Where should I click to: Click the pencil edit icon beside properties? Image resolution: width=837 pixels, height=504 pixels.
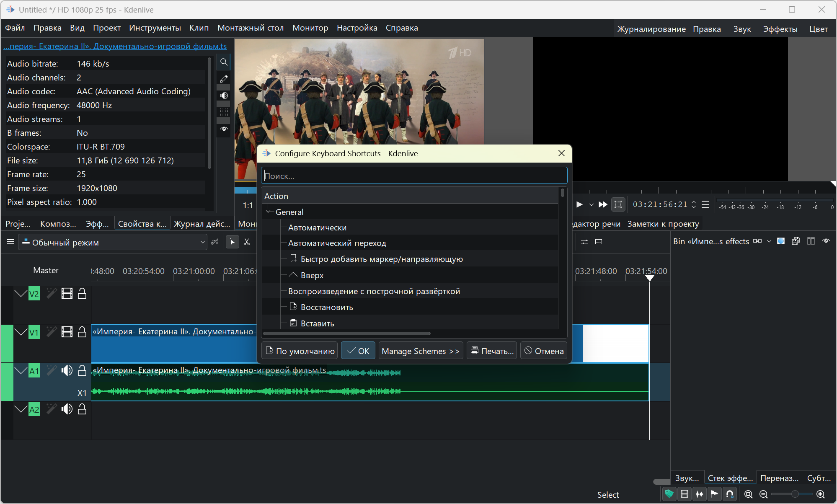224,79
